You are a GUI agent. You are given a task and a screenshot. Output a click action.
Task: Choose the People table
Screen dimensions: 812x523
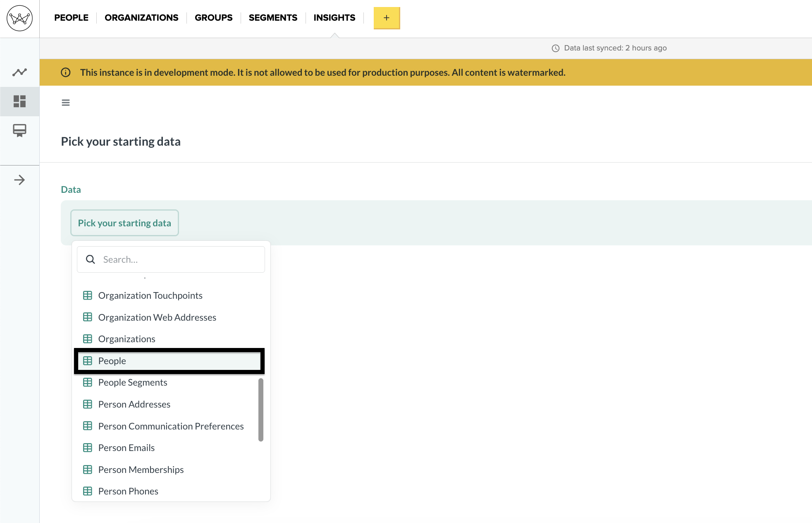coord(169,361)
